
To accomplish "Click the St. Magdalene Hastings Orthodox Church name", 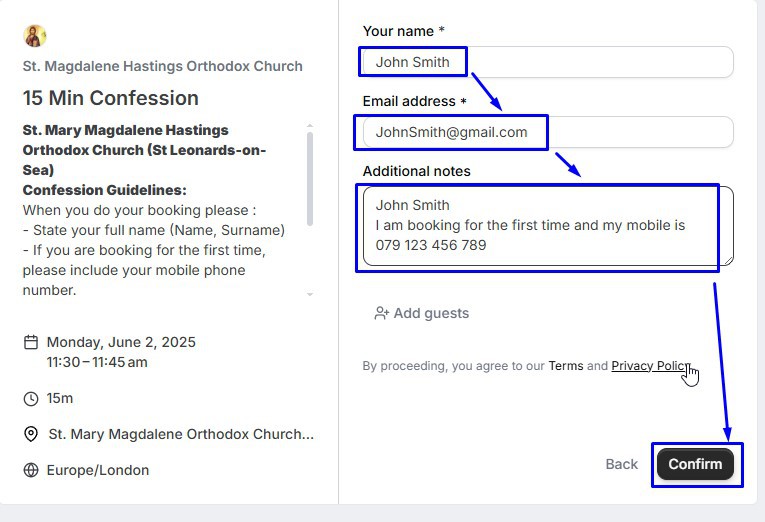I will pyautogui.click(x=163, y=66).
